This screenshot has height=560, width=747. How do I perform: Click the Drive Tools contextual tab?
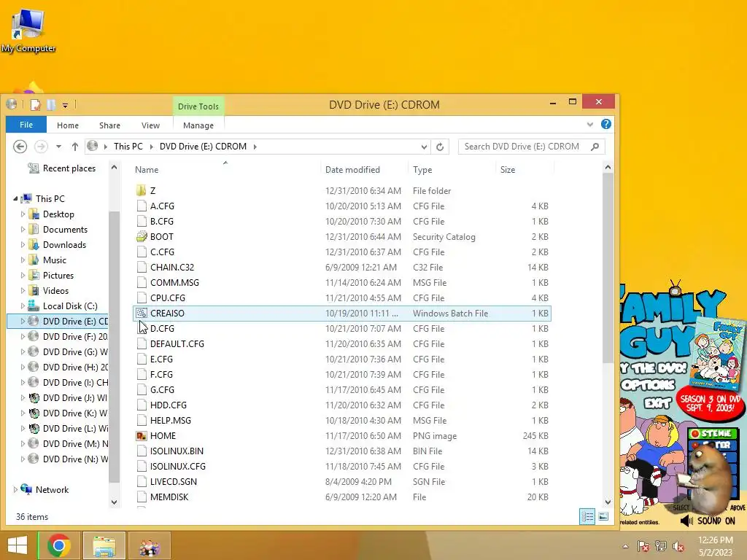[x=198, y=106]
